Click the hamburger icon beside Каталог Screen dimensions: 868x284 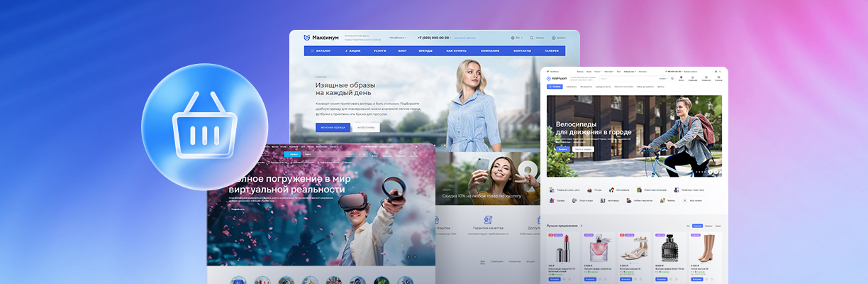(x=312, y=51)
